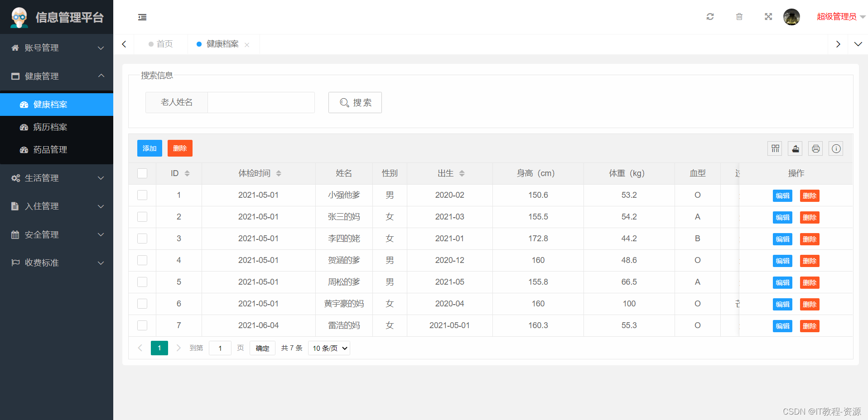Viewport: 868px width, 420px height.
Task: Click the 共 7 条 total text
Action: [292, 348]
